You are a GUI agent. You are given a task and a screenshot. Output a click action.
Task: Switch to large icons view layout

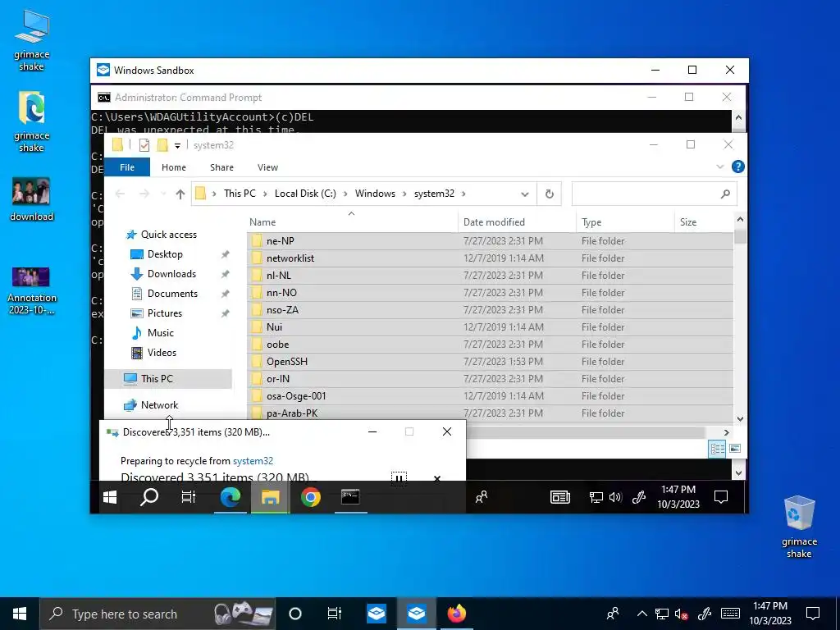click(735, 449)
